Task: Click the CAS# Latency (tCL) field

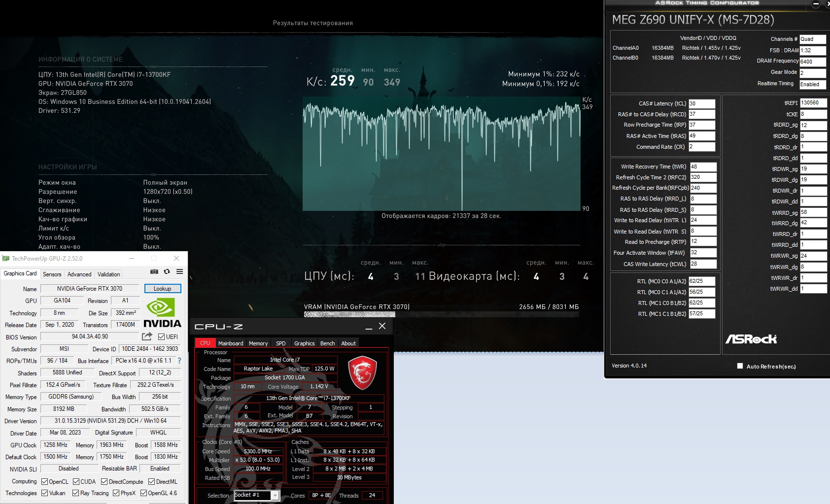Action: (x=702, y=103)
